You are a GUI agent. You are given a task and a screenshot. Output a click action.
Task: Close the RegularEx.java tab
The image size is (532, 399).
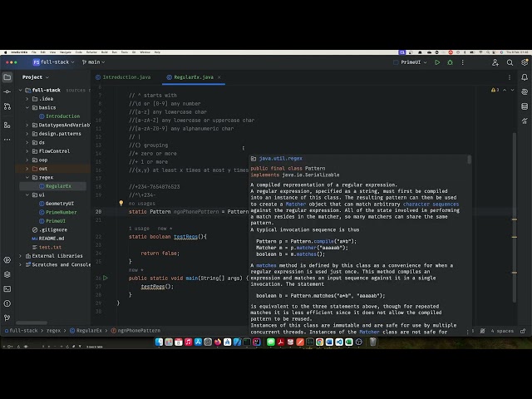coord(219,77)
